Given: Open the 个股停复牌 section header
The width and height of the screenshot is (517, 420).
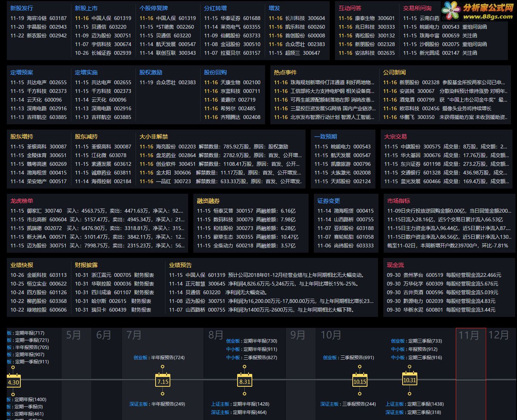Looking at the screenshot, I should (154, 8).
